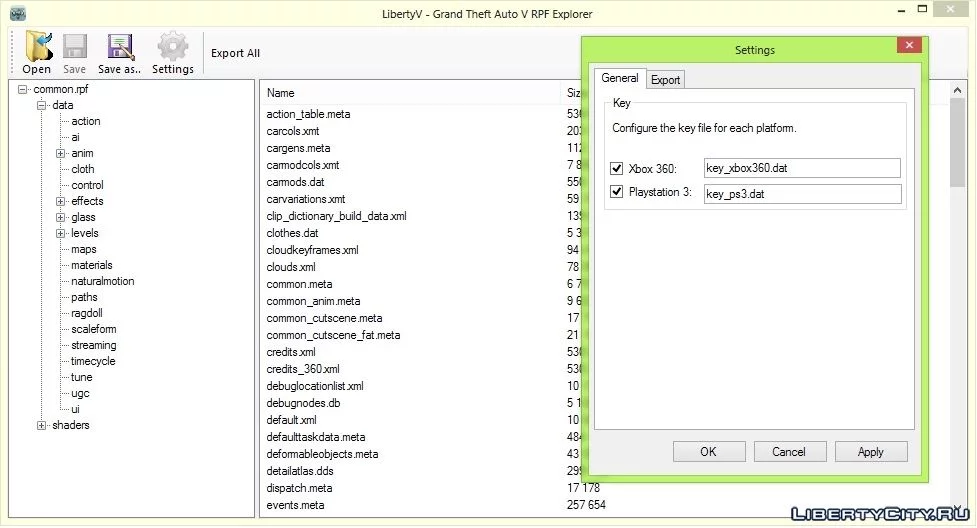The height and width of the screenshot is (528, 977).
Task: Close the Settings dialog with red X
Action: coord(909,45)
